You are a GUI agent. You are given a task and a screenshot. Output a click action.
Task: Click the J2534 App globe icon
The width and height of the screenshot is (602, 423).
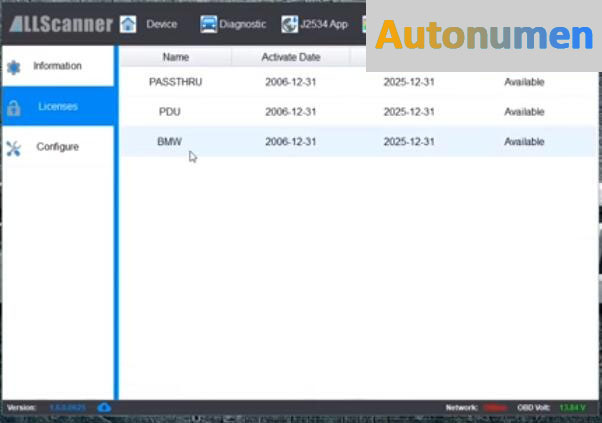pos(289,24)
